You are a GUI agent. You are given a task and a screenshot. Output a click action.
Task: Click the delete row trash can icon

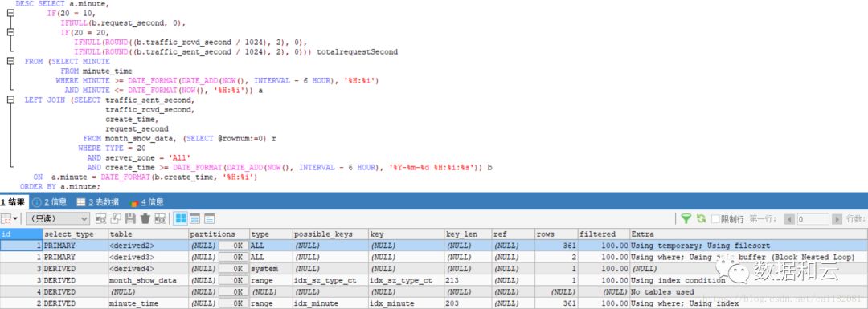[145, 219]
